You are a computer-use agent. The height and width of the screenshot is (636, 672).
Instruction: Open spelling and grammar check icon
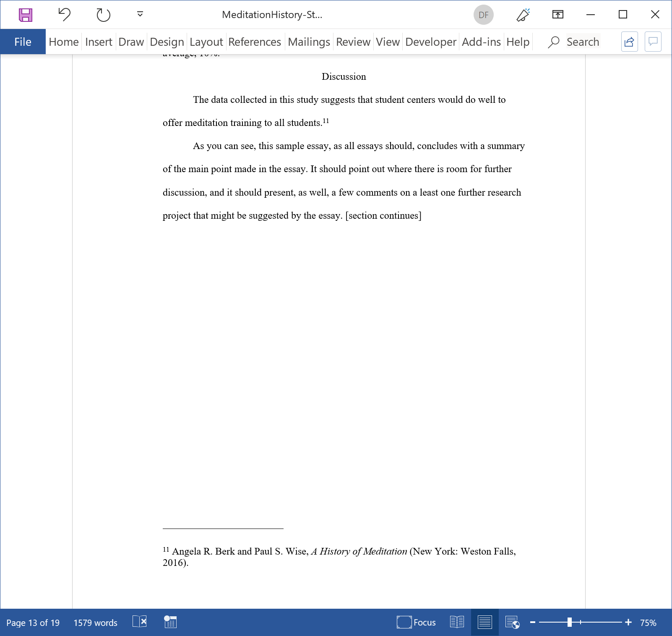[140, 622]
